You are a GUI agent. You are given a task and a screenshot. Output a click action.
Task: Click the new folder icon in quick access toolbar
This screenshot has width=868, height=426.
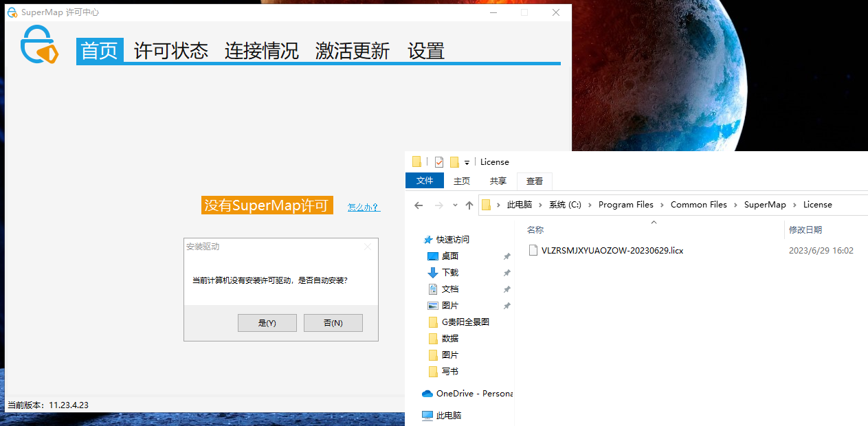coord(454,162)
